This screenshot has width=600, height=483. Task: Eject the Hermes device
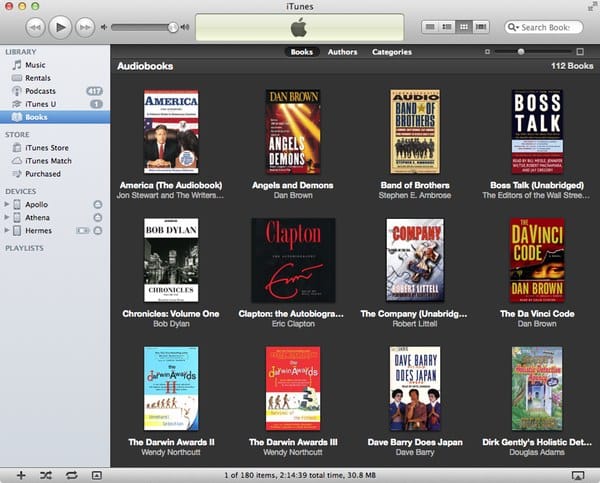pos(98,230)
